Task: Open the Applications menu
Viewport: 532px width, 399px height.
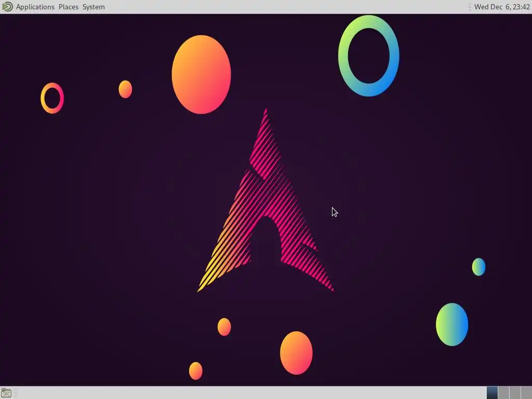Action: tap(35, 7)
